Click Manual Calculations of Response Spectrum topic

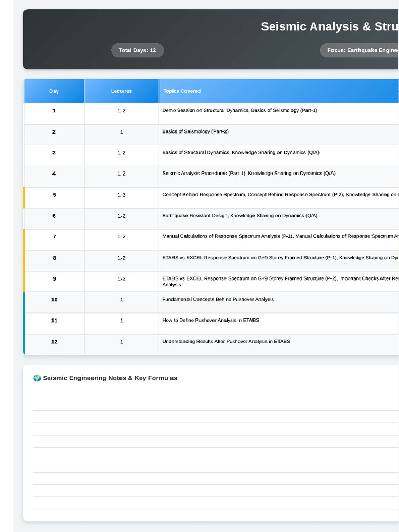click(280, 236)
